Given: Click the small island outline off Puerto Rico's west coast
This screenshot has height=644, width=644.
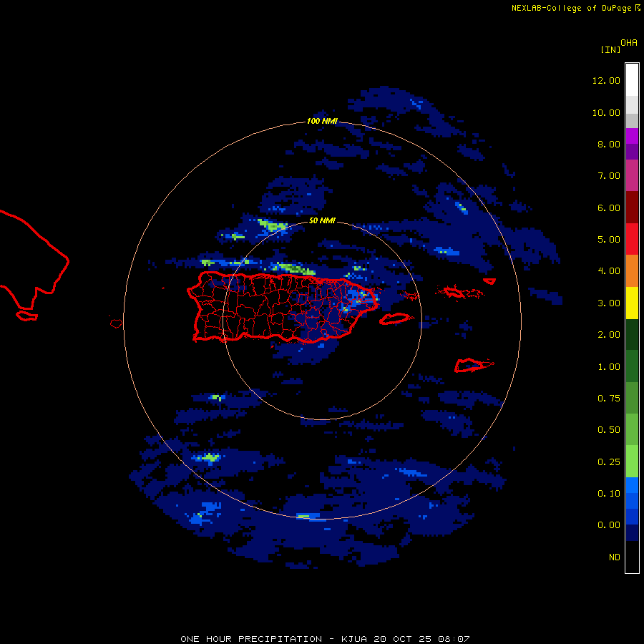Looking at the screenshot, I should point(116,323).
